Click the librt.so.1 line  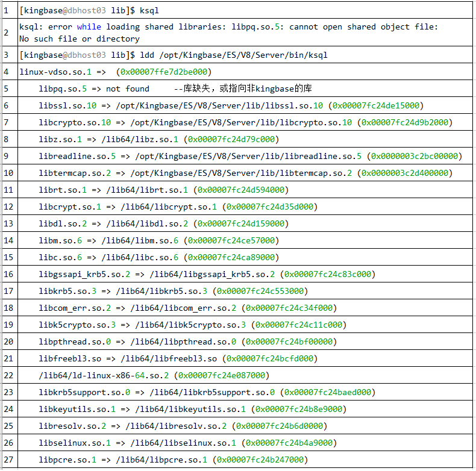pos(164,190)
